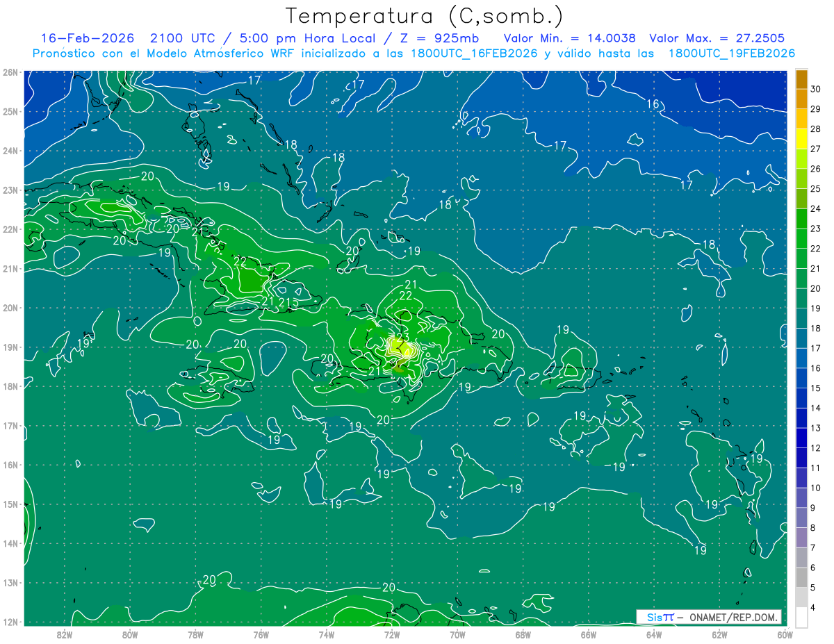This screenshot has height=644, width=834.
Task: Click the white bottom swatch of the color scale
Action: tap(801, 617)
